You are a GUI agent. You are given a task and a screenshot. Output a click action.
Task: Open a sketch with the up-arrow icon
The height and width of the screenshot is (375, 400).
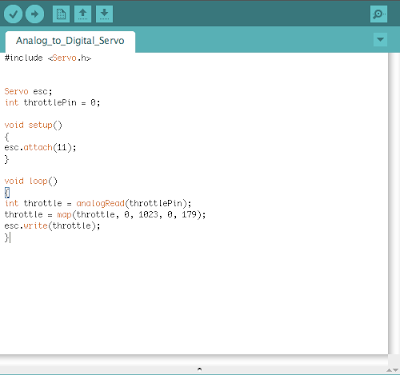83,14
